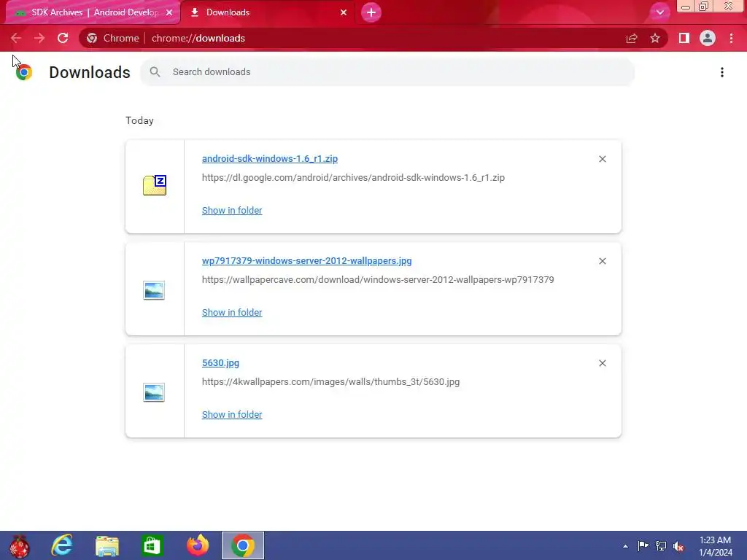Viewport: 747px width, 560px height.
Task: Click the 4kwallpapers.com source URL text
Action: 330,382
